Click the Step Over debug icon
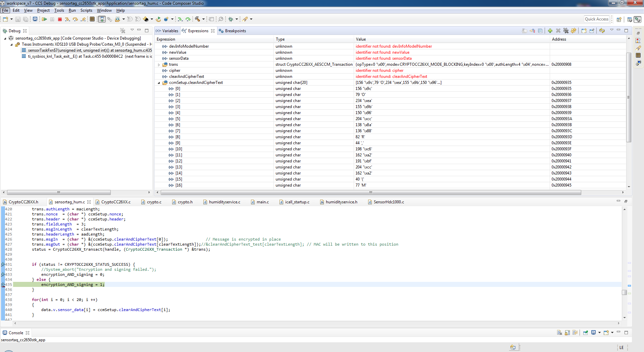Screen dimensions: 644x352 [x=75, y=19]
